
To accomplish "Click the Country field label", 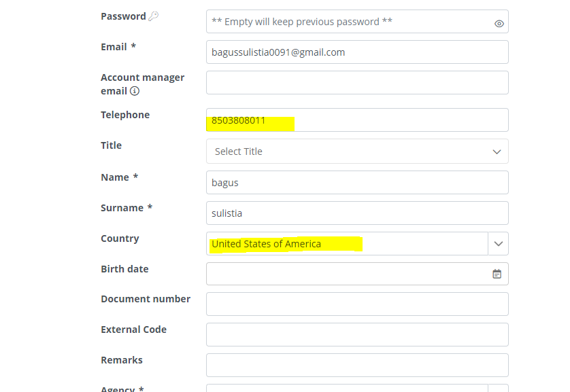I will pos(120,238).
